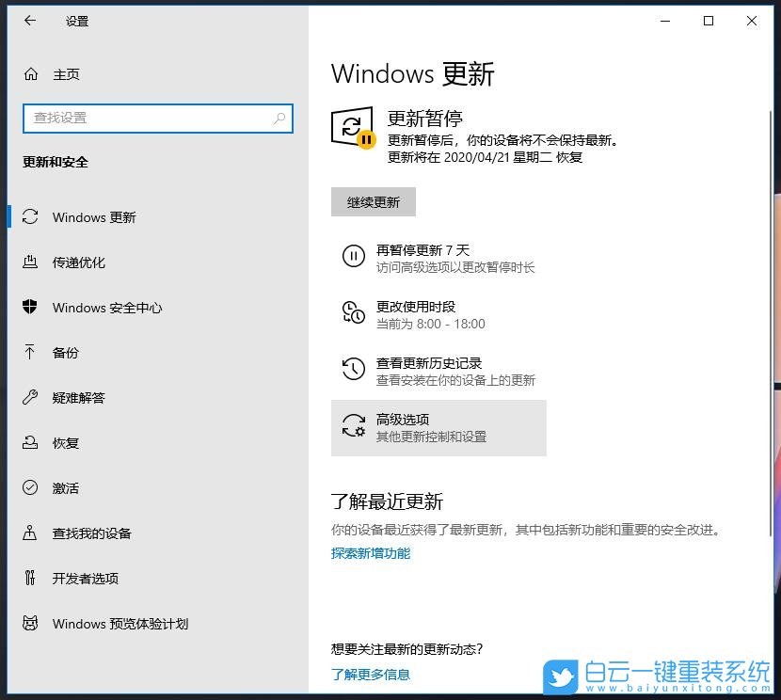Open the 恢复 recovery page
The width and height of the screenshot is (781, 700).
66,442
